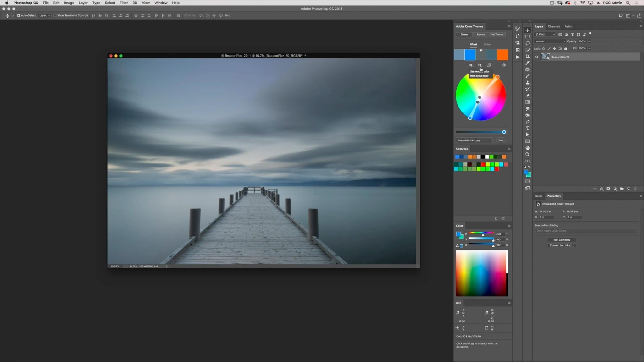Select the Healing Brush tool
The height and width of the screenshot is (362, 644).
point(528,70)
